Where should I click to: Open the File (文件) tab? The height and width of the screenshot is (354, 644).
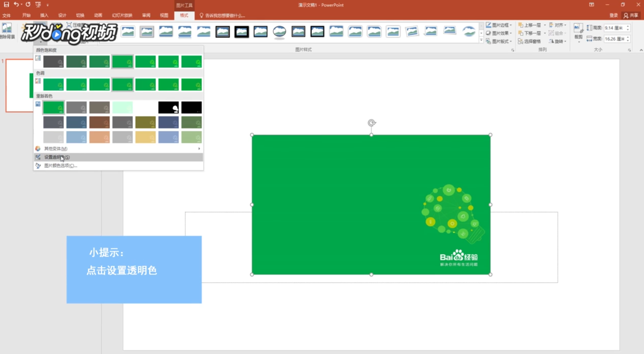7,15
